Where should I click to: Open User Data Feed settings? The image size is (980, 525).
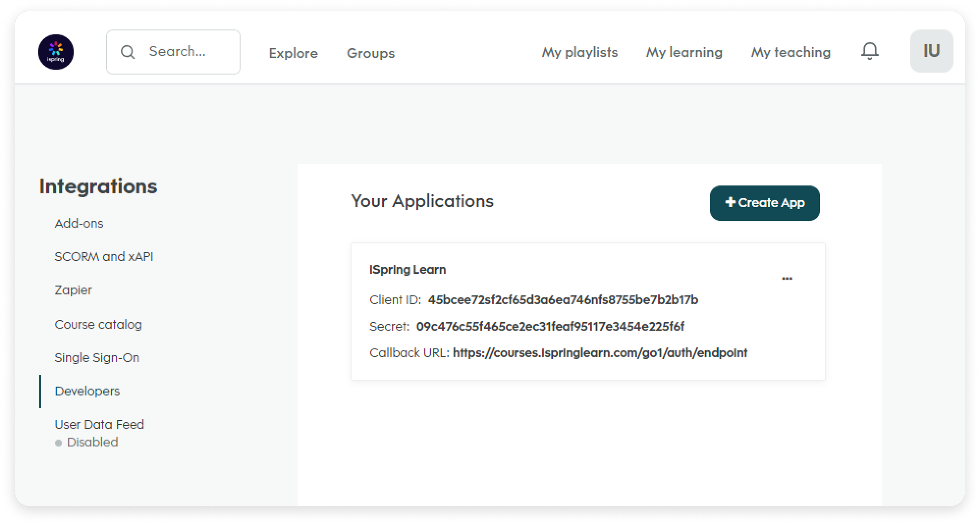(x=99, y=424)
